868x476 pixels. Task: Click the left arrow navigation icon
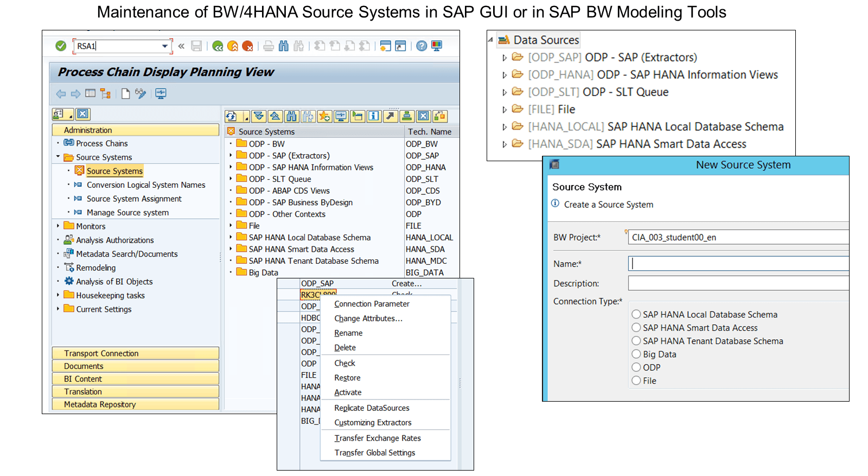tap(61, 94)
